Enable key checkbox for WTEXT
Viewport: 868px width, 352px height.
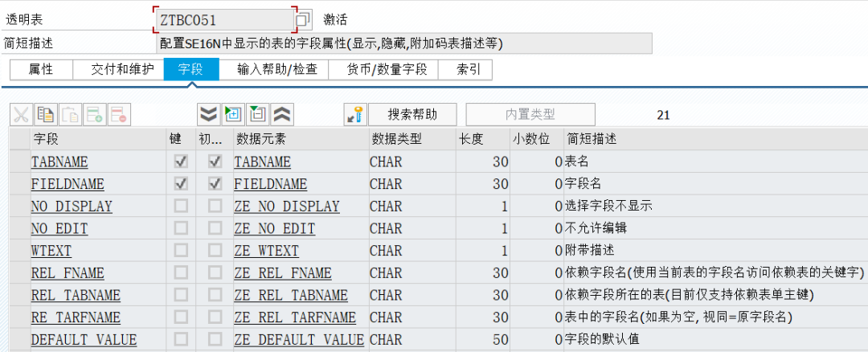181,250
